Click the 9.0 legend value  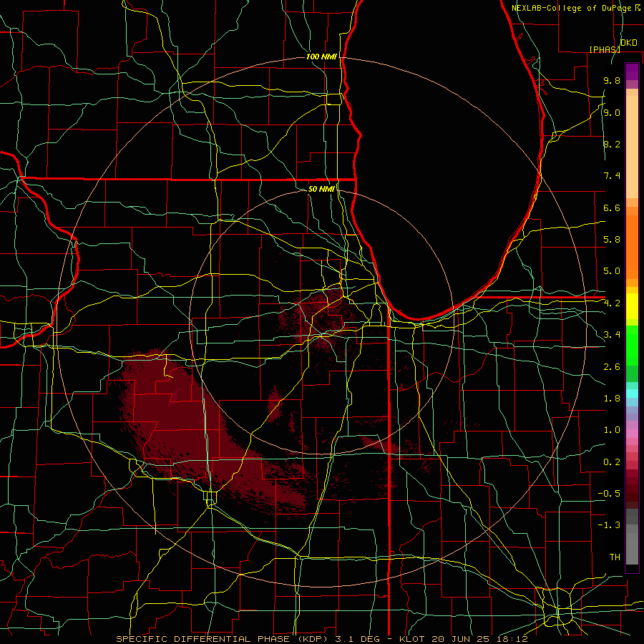(x=612, y=112)
